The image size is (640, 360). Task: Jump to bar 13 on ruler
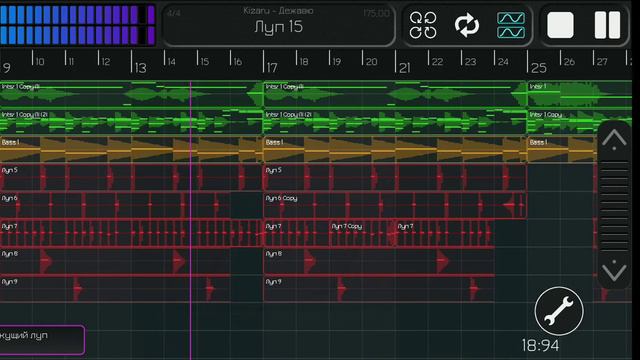click(139, 67)
